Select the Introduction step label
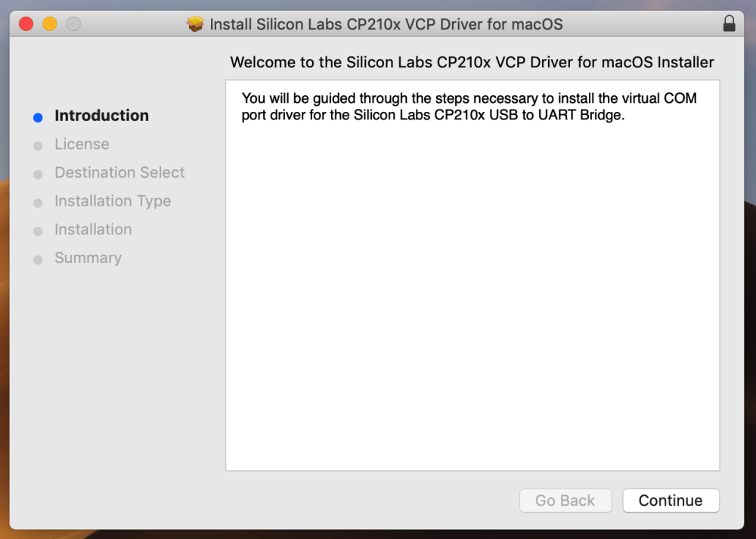This screenshot has height=539, width=756. [102, 116]
